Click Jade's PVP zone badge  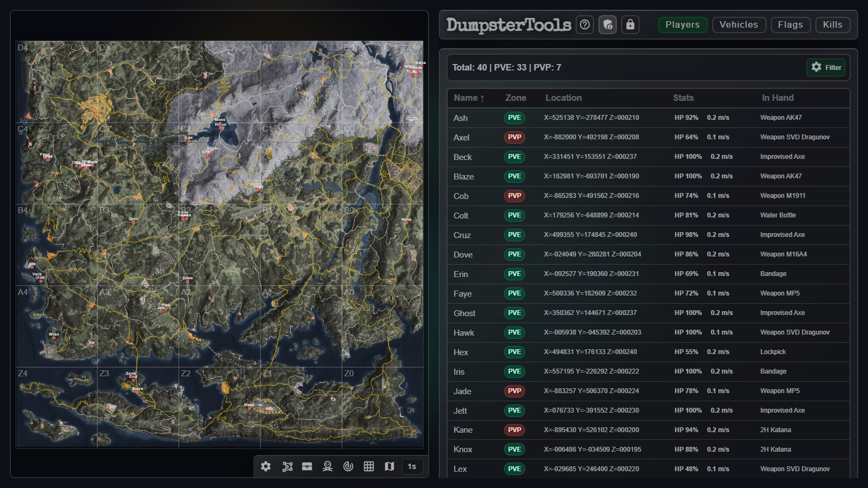[x=514, y=391]
